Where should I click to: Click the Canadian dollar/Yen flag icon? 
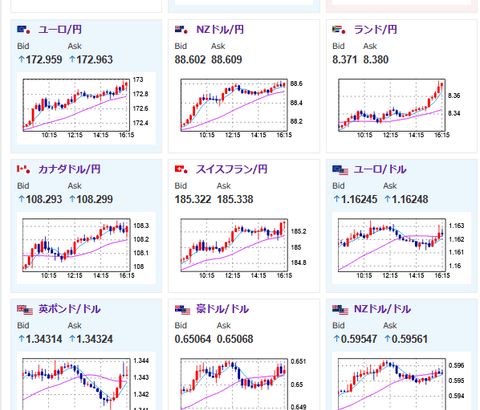[24, 169]
